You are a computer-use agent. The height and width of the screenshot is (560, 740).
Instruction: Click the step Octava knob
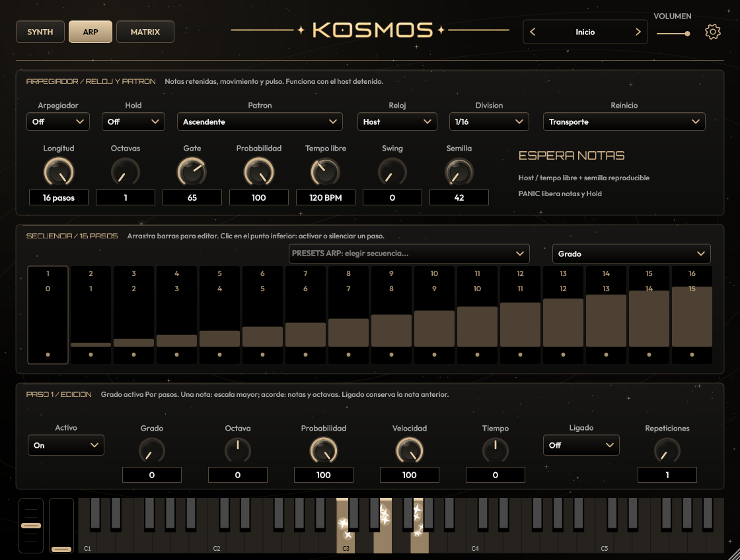coord(238,450)
